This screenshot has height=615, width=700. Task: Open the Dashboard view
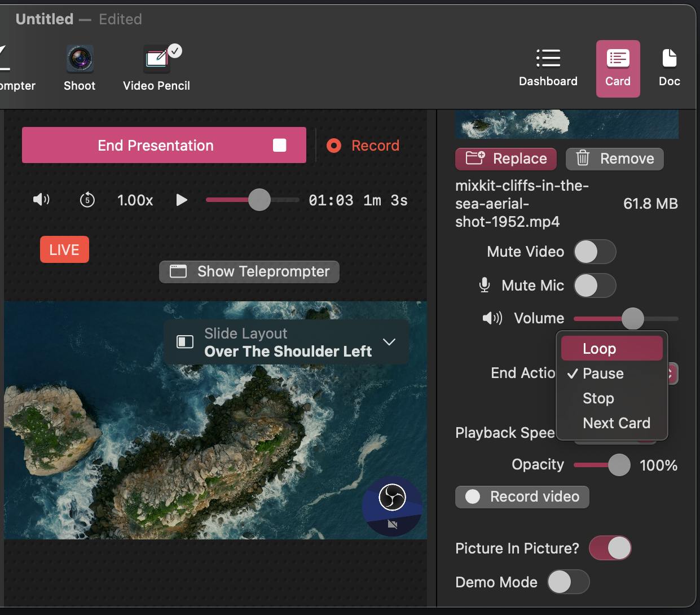pyautogui.click(x=548, y=68)
